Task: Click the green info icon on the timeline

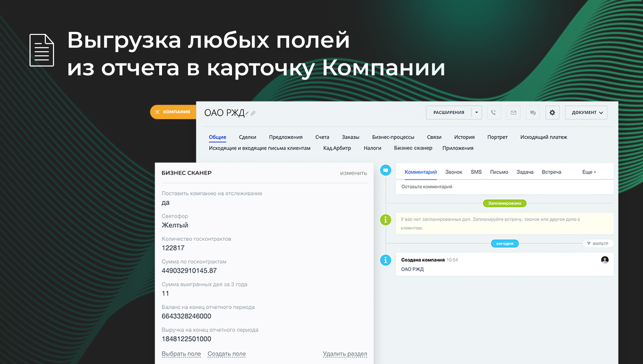Action: tap(386, 220)
